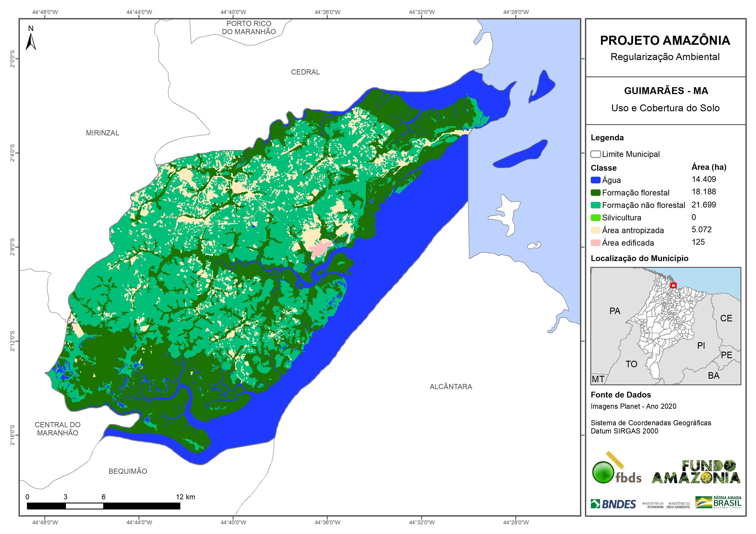This screenshot has width=756, height=534.
Task: Click the Área edificada pink swatch
Action: [x=595, y=243]
